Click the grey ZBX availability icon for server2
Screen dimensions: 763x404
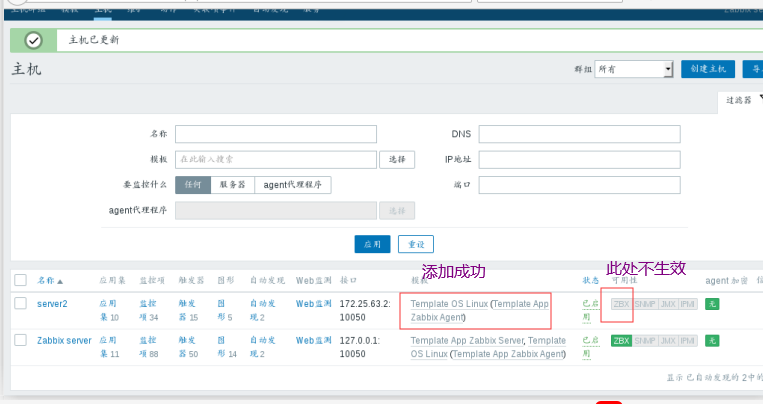tap(621, 304)
